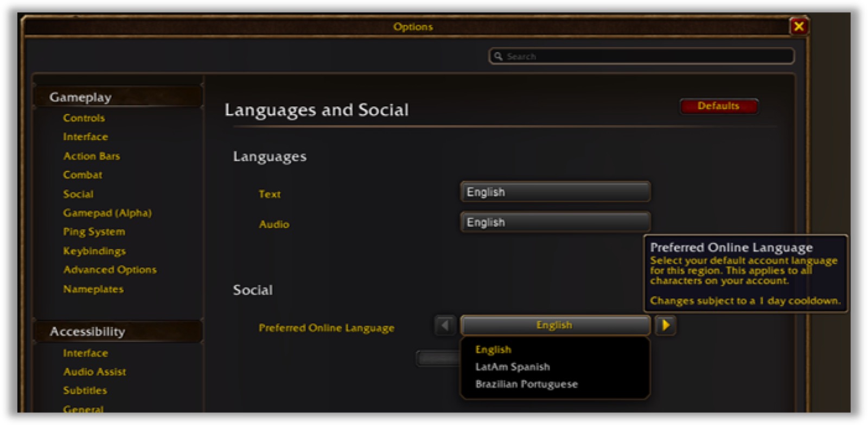Open the Combat settings page
The image size is (868, 425).
[82, 175]
